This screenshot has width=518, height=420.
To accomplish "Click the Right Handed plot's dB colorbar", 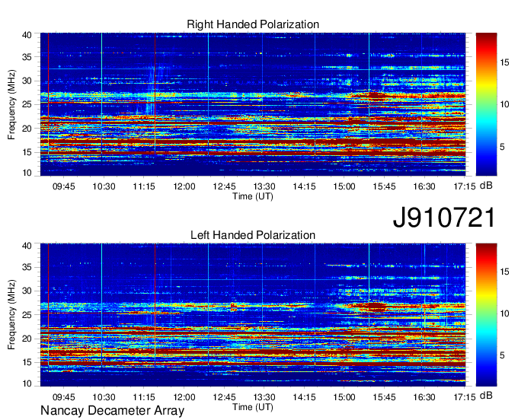I will [x=486, y=104].
